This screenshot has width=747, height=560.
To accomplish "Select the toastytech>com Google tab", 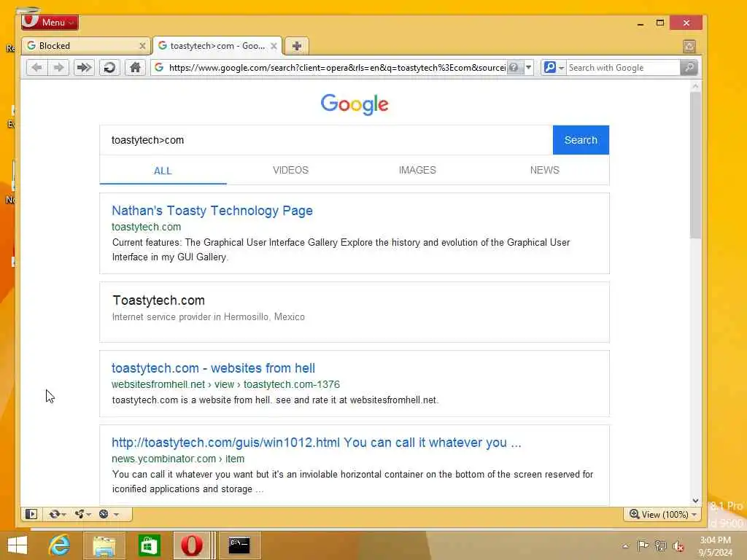I will coord(217,46).
